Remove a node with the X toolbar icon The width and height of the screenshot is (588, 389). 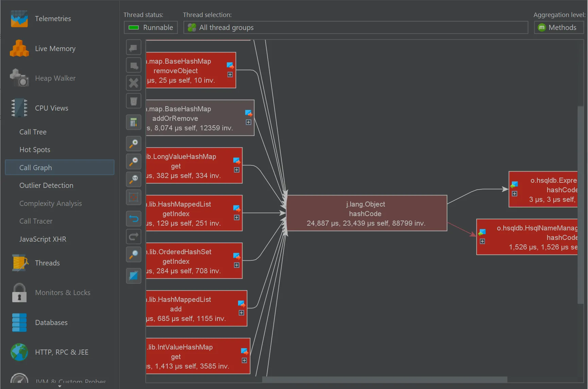pos(133,83)
